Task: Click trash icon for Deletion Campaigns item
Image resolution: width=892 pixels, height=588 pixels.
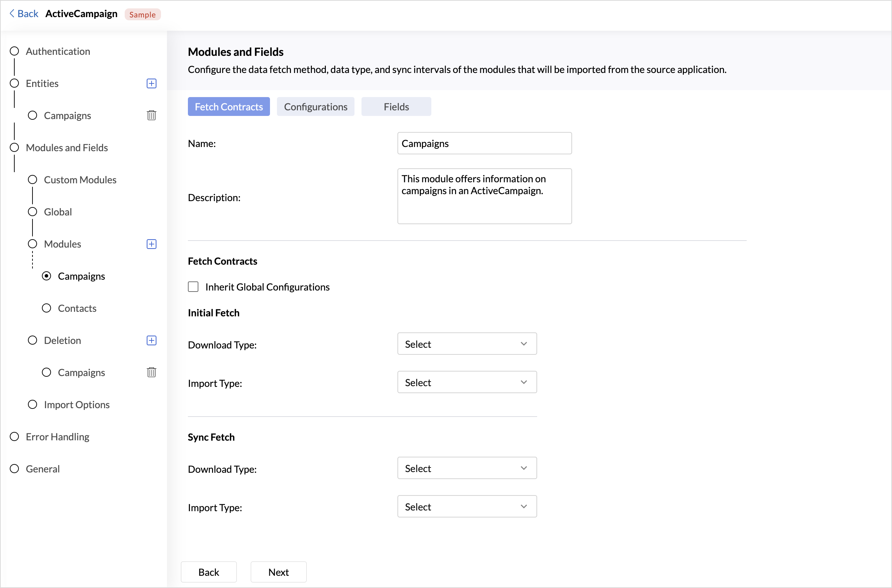Action: click(151, 372)
